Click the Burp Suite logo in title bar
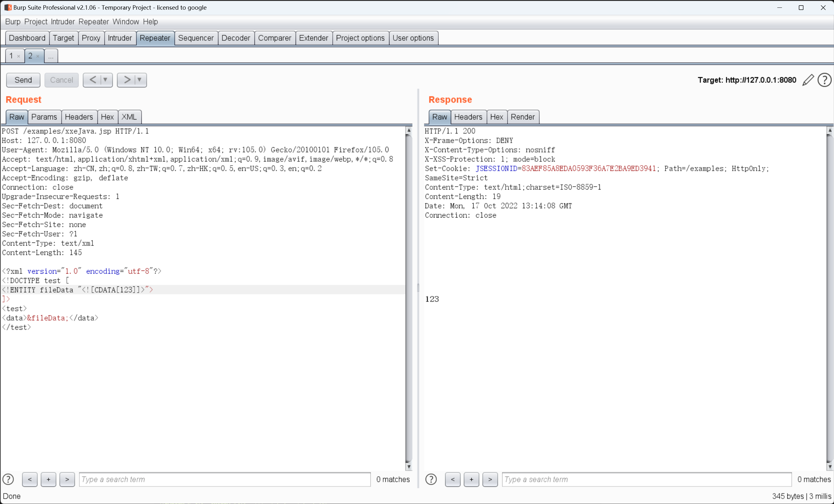Screen dimensions: 834x504 [x=8, y=7]
